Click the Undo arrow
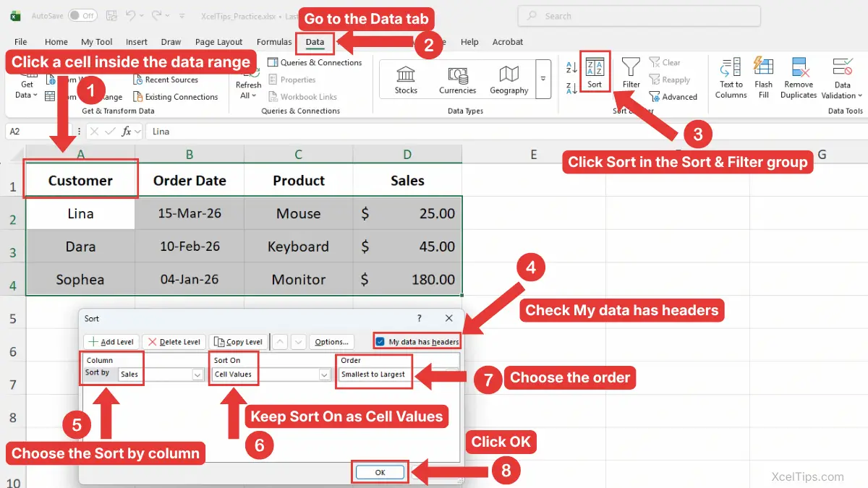This screenshot has width=868, height=488. pyautogui.click(x=131, y=15)
